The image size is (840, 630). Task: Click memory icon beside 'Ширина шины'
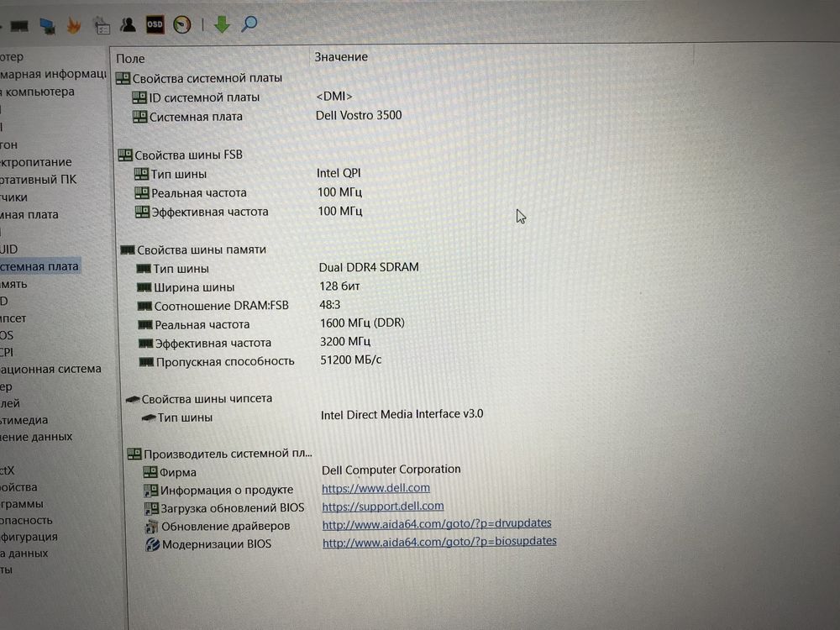[x=144, y=287]
